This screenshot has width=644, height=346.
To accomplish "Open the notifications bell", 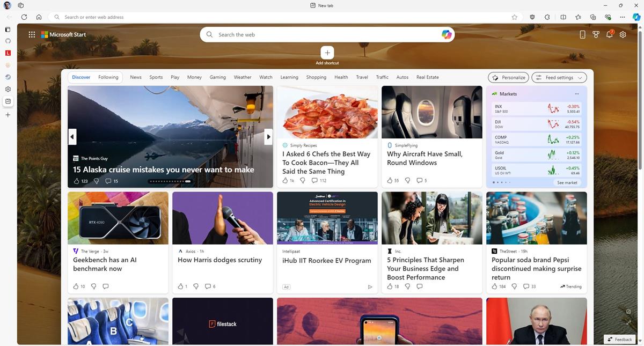I will click(609, 34).
